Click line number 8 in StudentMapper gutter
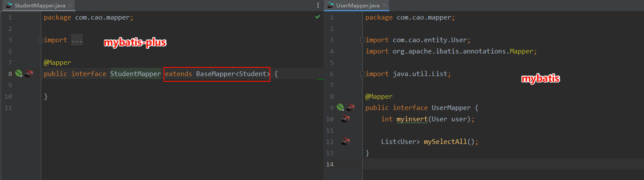Image resolution: width=644 pixels, height=180 pixels. (10, 74)
